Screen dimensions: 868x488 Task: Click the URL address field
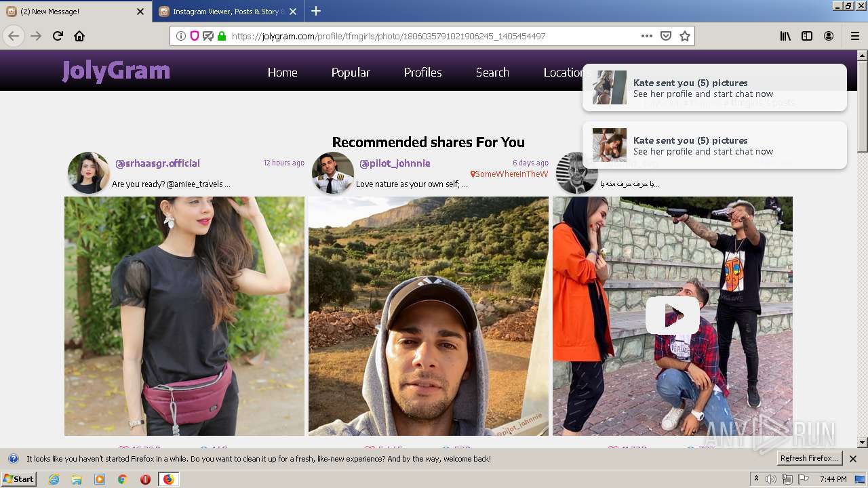click(432, 36)
